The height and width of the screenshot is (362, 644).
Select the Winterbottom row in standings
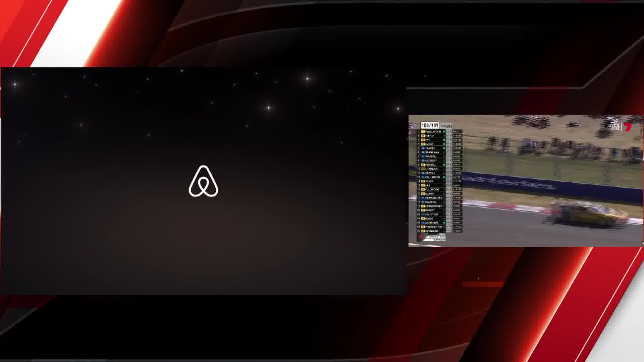coord(434,227)
